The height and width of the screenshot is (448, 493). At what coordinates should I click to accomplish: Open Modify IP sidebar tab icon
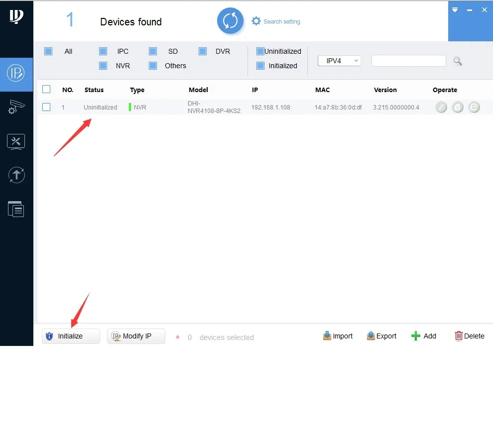[16, 73]
